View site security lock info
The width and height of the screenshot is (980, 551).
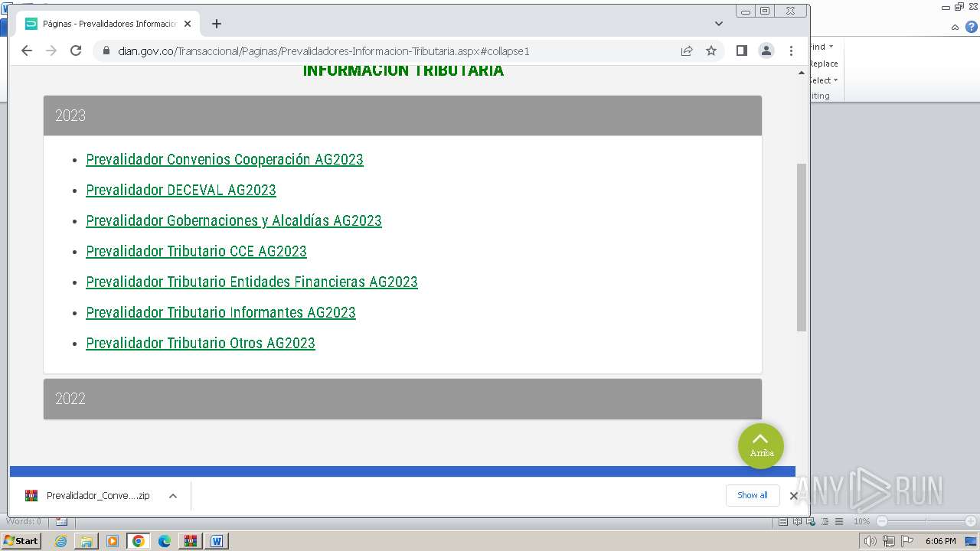pos(106,51)
